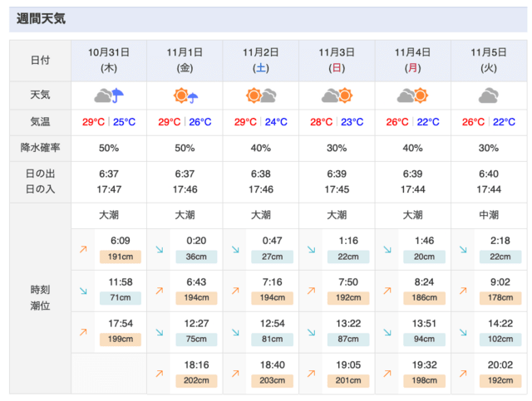Click the falling tide arrow beside 11:58
Viewport: 532px width, 401px height.
83,291
